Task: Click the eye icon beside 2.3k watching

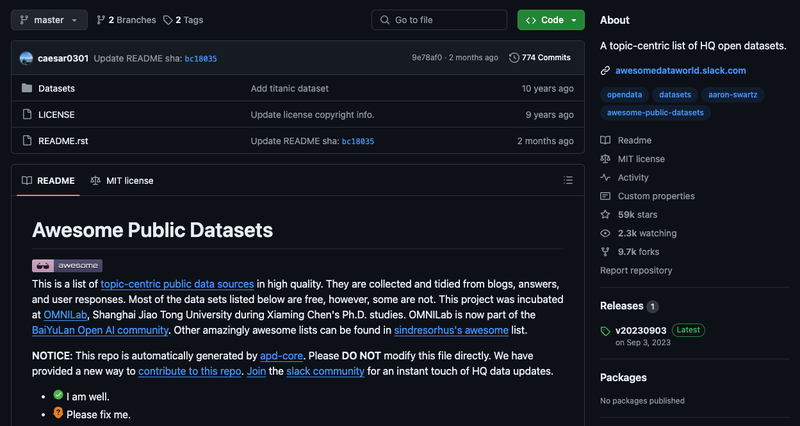Action: 605,233
